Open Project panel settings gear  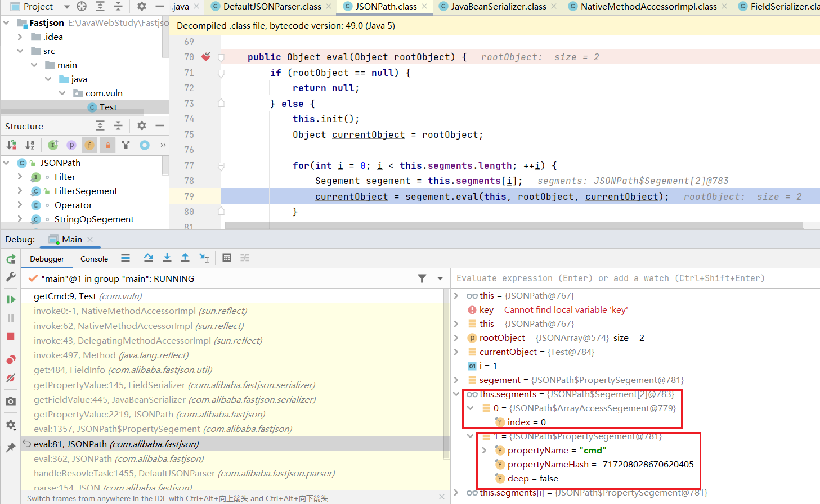[142, 6]
